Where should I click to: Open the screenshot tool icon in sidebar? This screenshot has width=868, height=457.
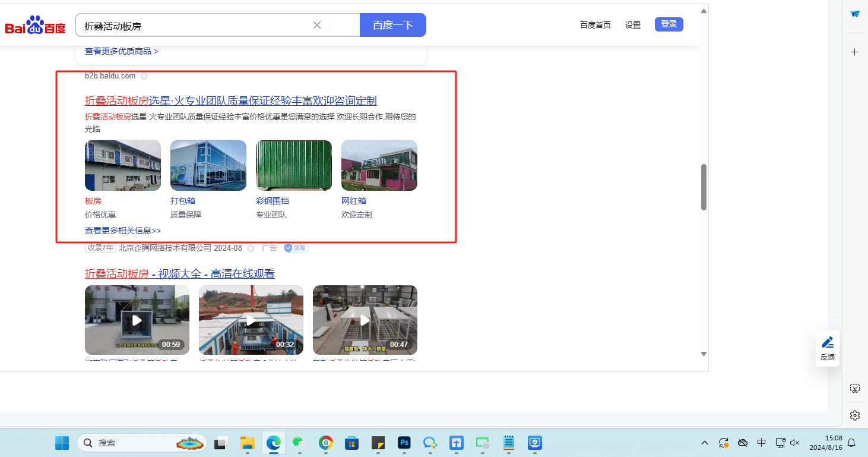pos(854,389)
